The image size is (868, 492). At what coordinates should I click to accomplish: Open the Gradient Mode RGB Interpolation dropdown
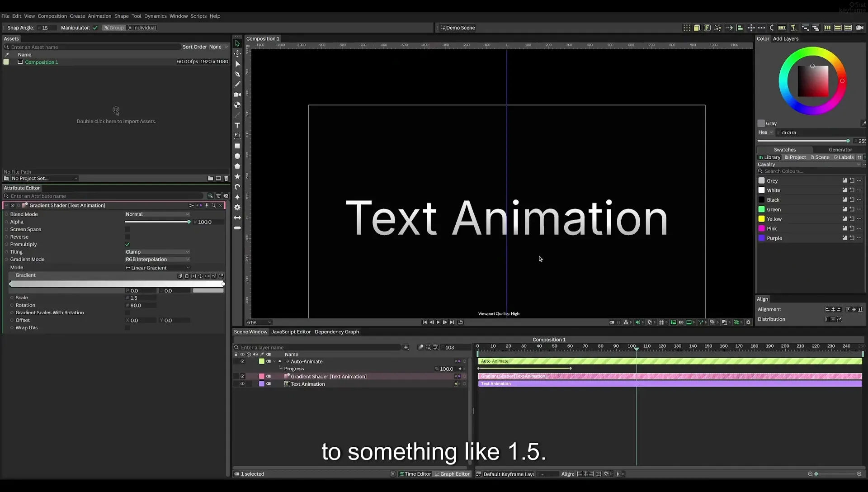click(157, 260)
